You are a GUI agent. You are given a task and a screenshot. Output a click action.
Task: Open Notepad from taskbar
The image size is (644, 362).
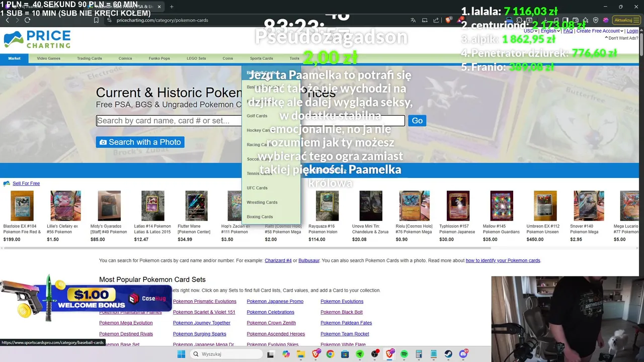coord(434,354)
